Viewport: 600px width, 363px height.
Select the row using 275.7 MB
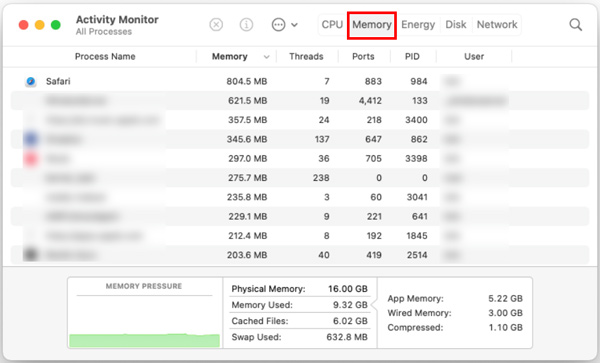point(300,178)
